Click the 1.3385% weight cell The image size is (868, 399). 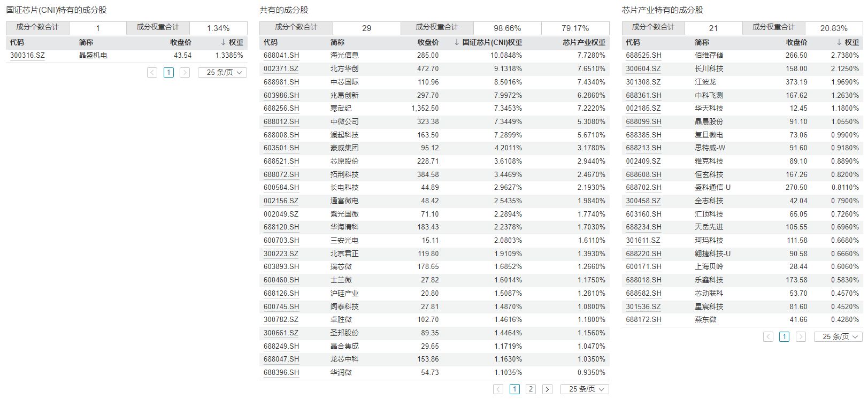(x=229, y=56)
